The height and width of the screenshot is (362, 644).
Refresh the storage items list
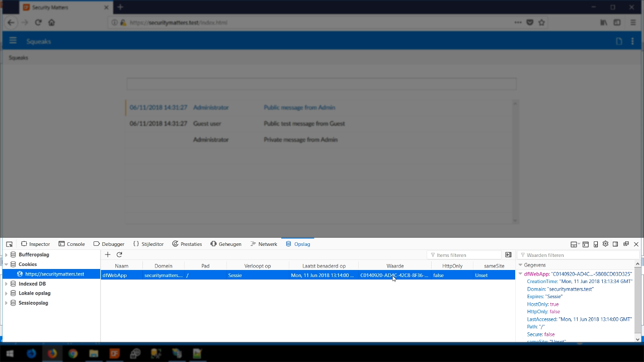119,255
